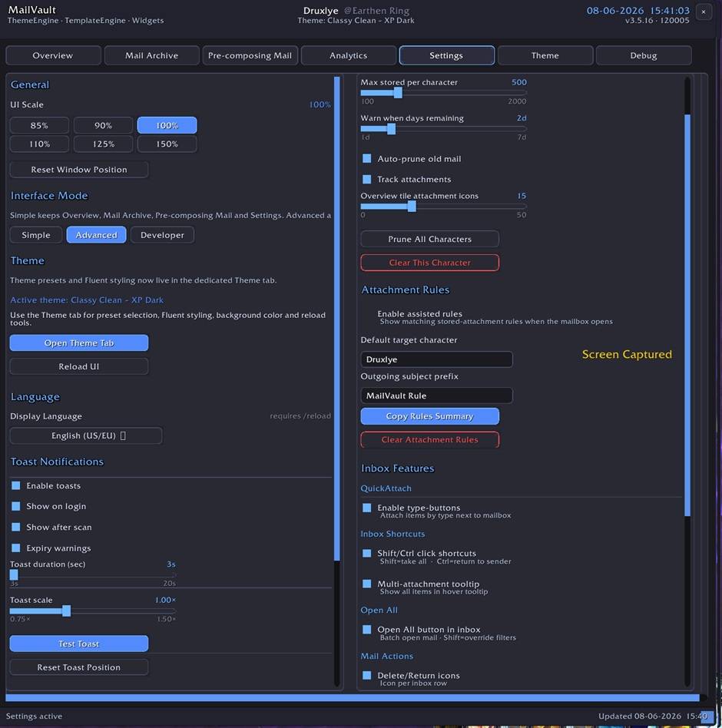This screenshot has height=728, width=722.
Task: Toggle Track attachments checkbox
Action: pyautogui.click(x=367, y=179)
